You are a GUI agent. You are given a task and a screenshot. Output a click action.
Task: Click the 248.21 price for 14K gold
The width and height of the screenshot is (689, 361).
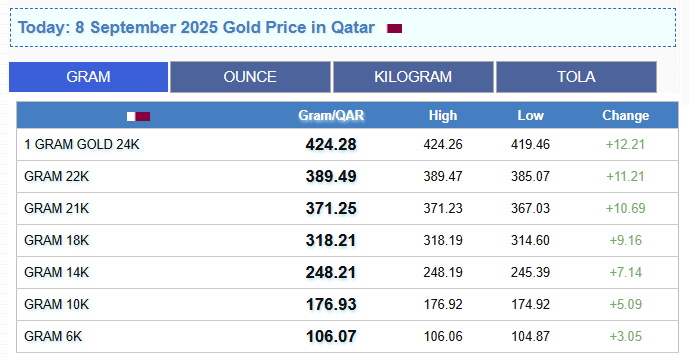tap(331, 272)
